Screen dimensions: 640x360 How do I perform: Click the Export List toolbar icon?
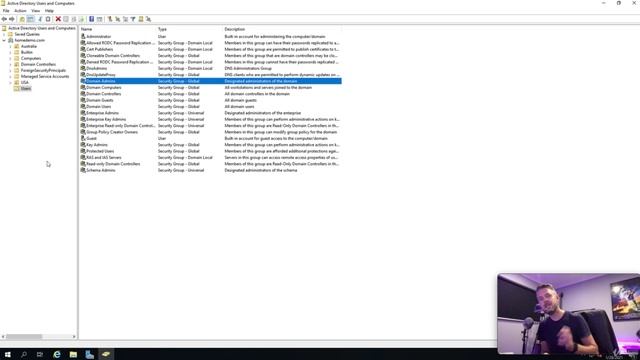81,19
